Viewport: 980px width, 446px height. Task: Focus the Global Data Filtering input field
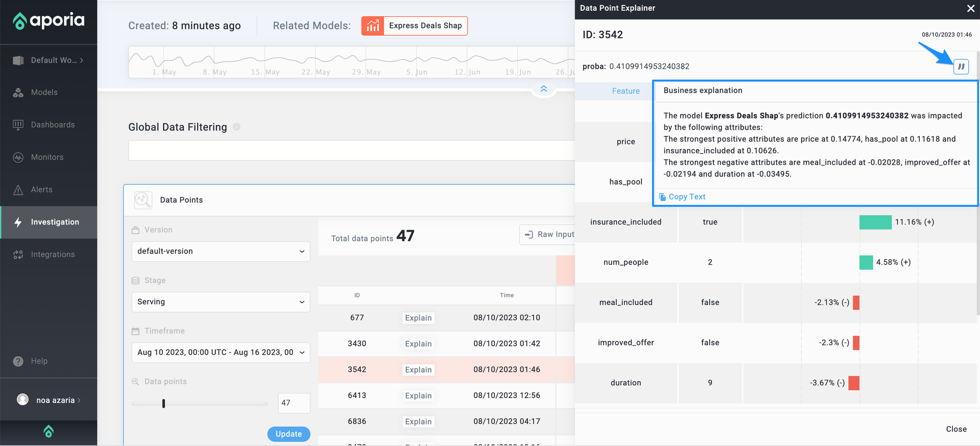[x=351, y=150]
